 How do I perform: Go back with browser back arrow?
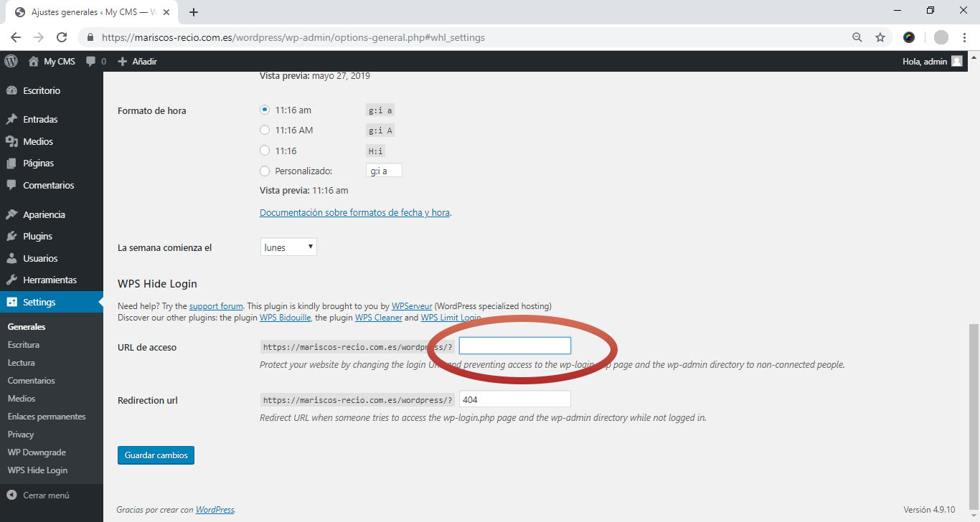tap(16, 37)
